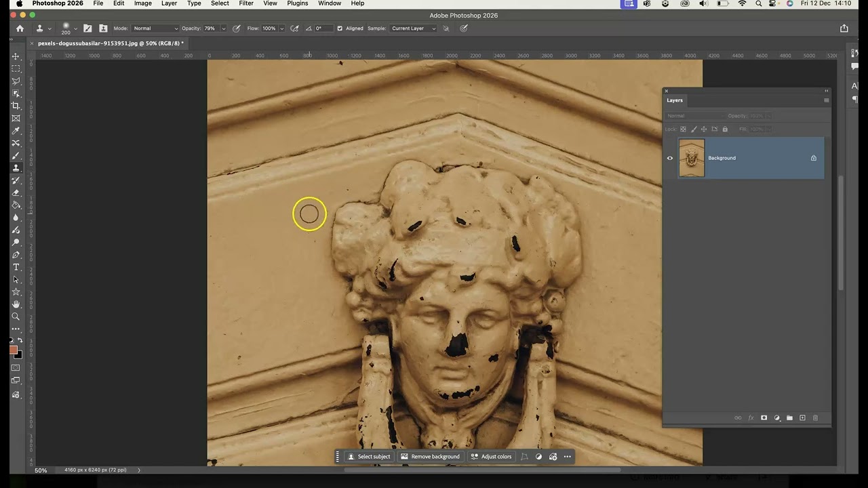This screenshot has width=868, height=488.
Task: Toggle pressure for opacity button
Action: [x=237, y=28]
